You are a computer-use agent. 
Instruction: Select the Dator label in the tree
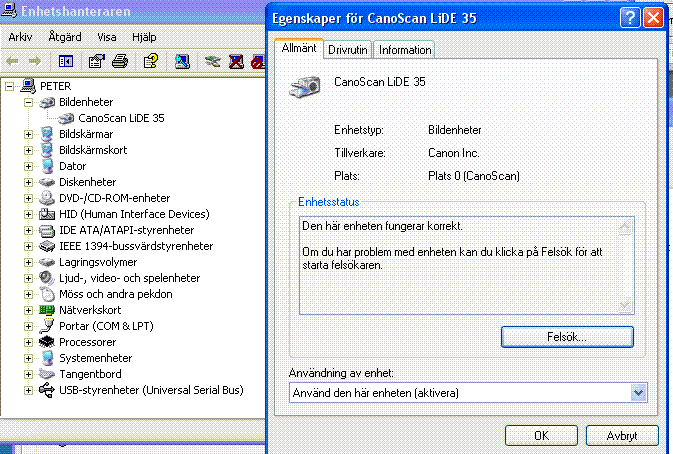[x=73, y=166]
